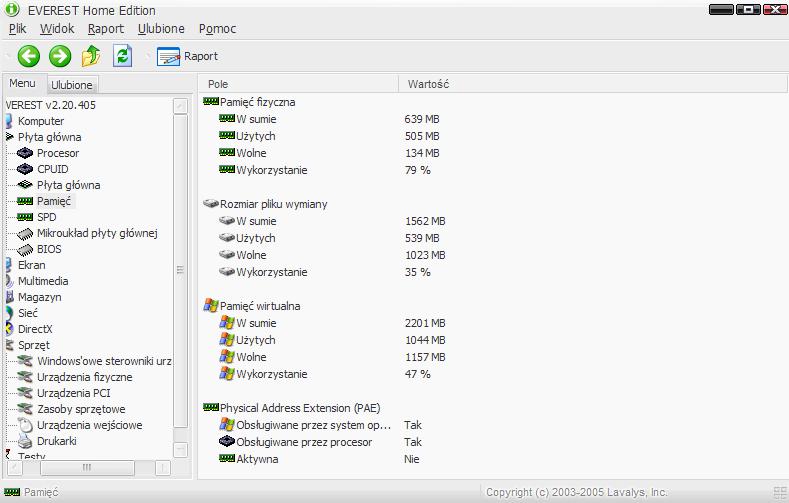Click the tree's horizontal scrollbar thumb
This screenshot has height=503, width=789.
coord(87,468)
